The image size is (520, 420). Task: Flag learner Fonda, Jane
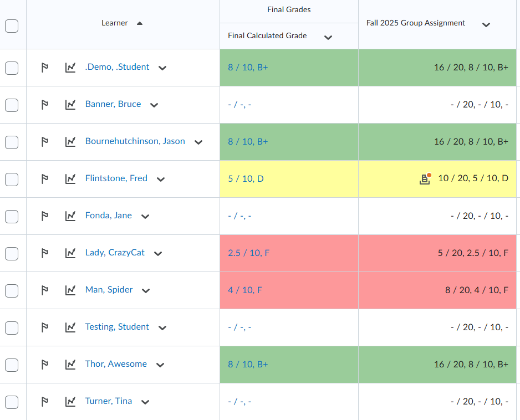44,216
